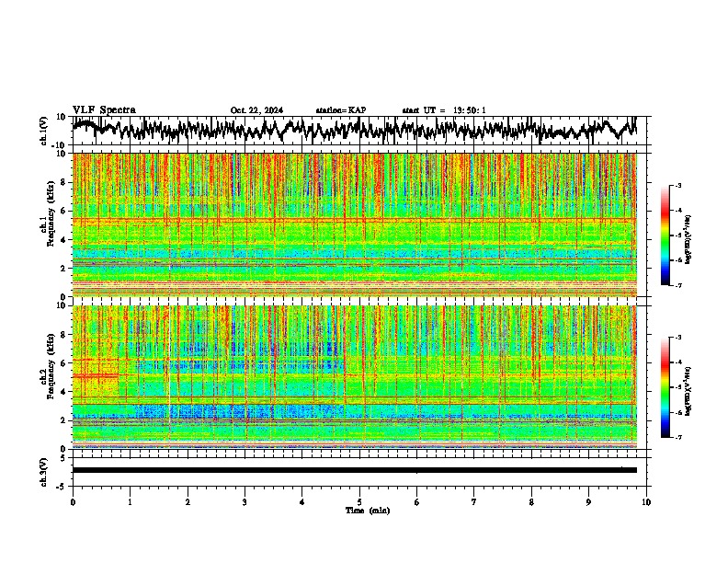Click the ch.1(V) waveform trace panel
Viewport: 728px width, 563px height.
click(358, 131)
